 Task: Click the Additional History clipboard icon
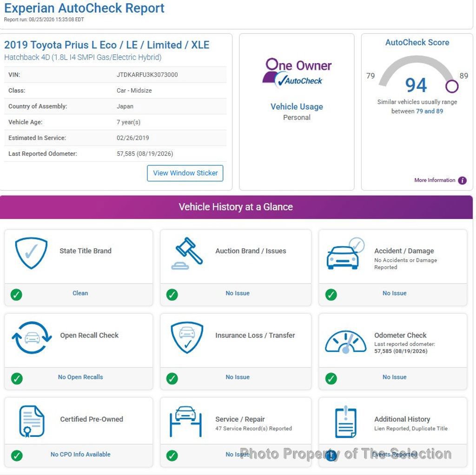point(345,422)
